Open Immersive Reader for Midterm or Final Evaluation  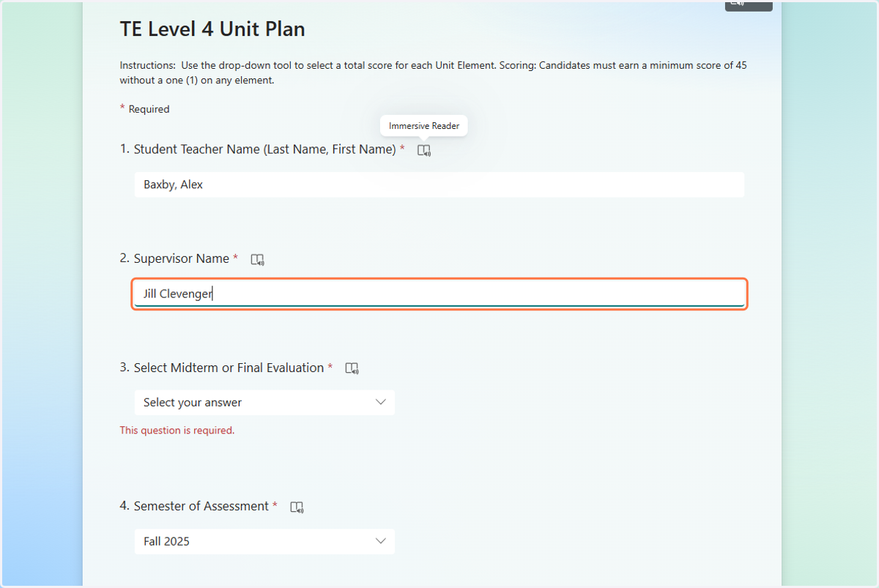point(352,368)
